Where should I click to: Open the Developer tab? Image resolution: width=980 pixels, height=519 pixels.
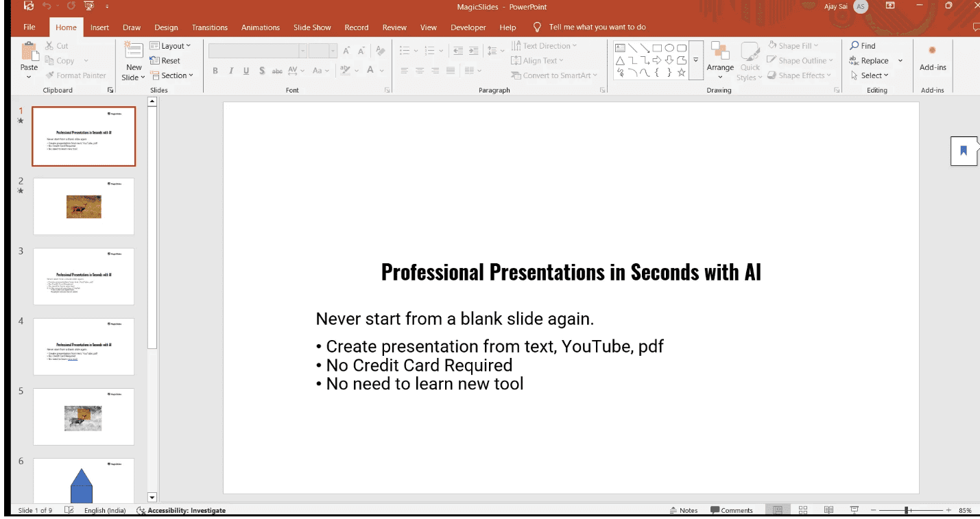[468, 27]
